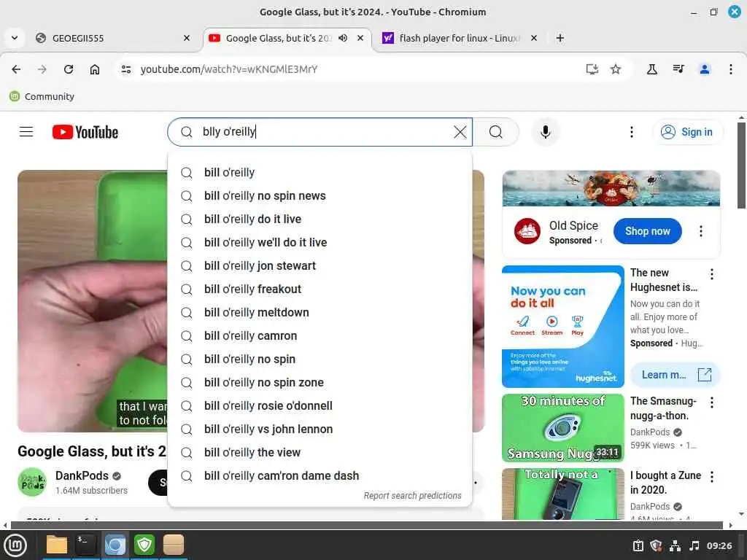Image resolution: width=747 pixels, height=560 pixels.
Task: Open the browser home page
Action: pyautogui.click(x=95, y=69)
